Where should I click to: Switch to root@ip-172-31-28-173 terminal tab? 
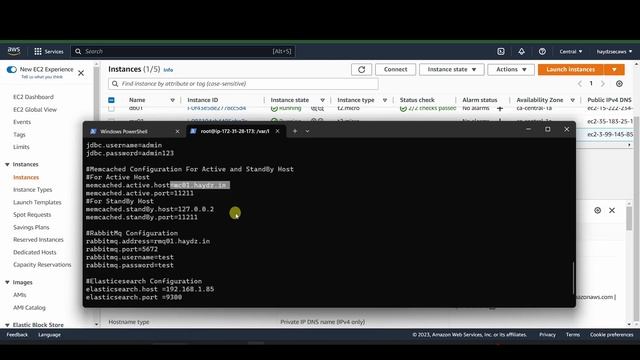click(x=235, y=131)
